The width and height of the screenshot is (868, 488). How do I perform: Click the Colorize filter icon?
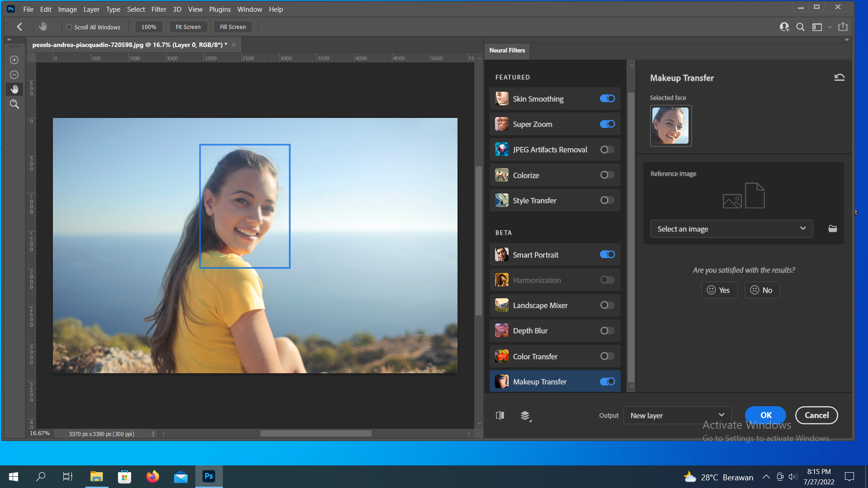pyautogui.click(x=502, y=175)
